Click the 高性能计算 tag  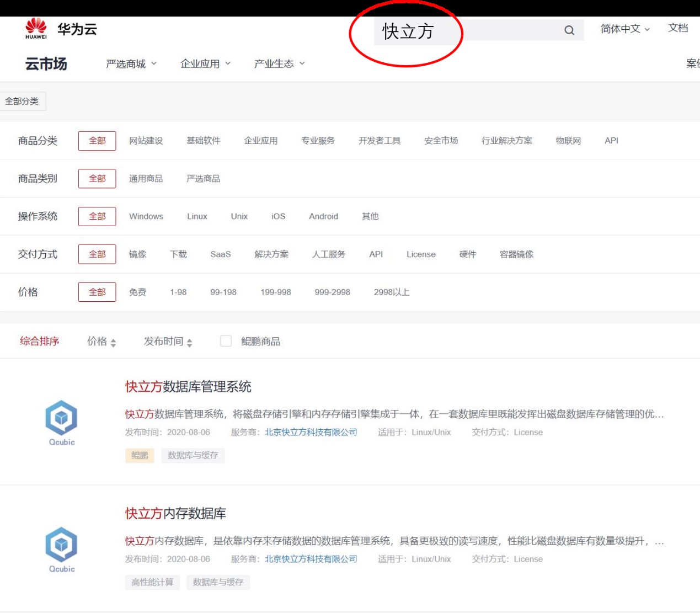(152, 582)
